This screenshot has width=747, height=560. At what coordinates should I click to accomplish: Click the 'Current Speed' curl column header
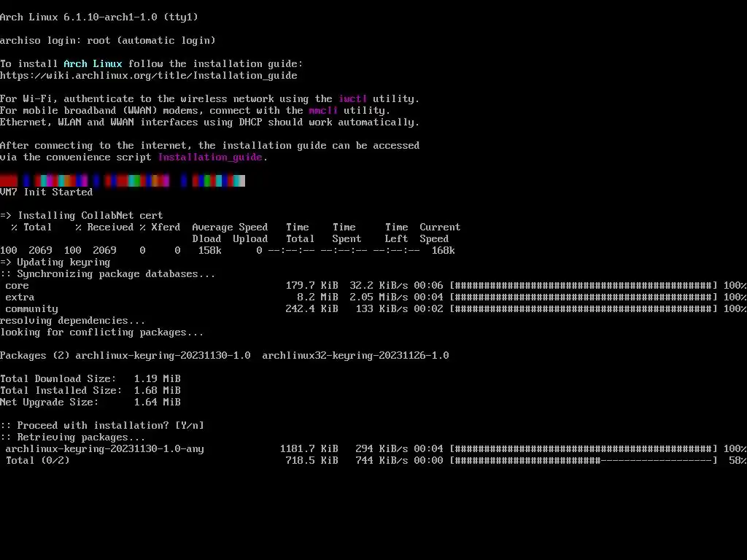click(x=440, y=233)
